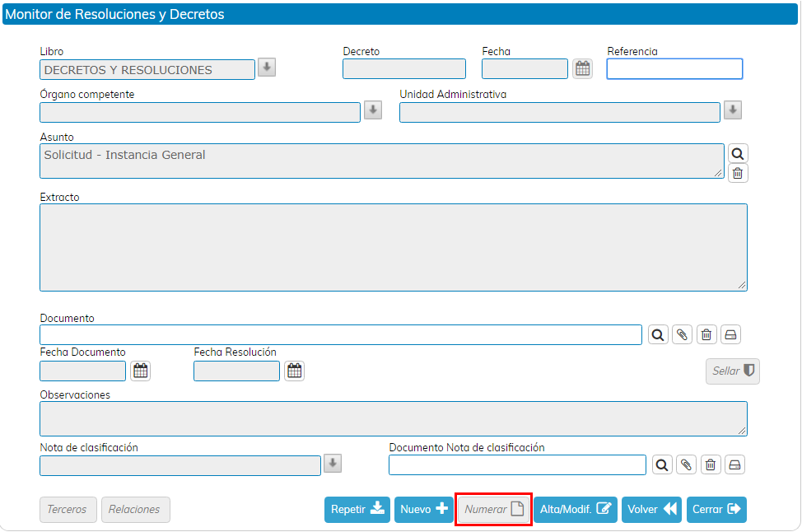Click the Fecha Documento input field
Image resolution: width=802 pixels, height=532 pixels.
point(83,371)
